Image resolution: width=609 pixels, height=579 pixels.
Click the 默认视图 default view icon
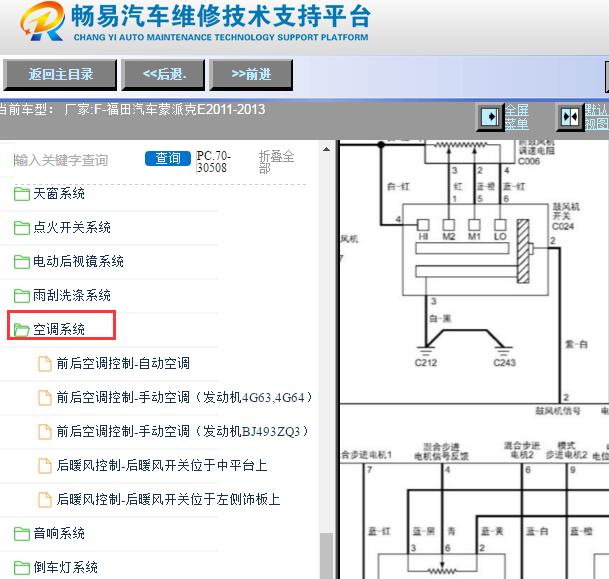pyautogui.click(x=570, y=116)
